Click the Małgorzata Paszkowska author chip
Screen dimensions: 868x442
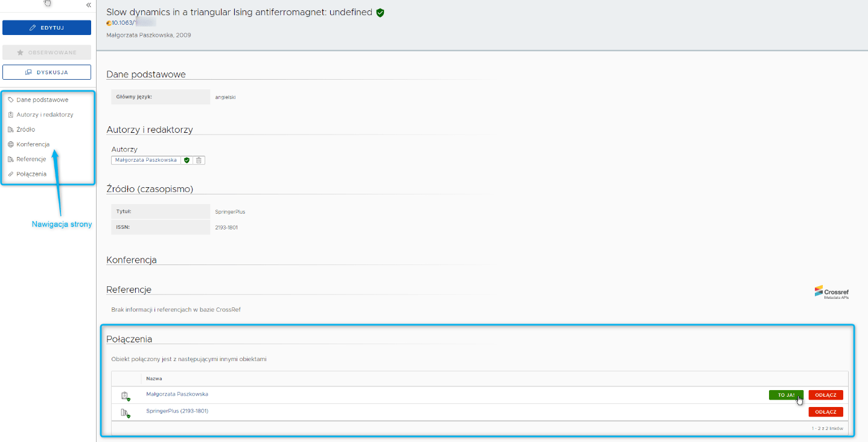click(145, 160)
